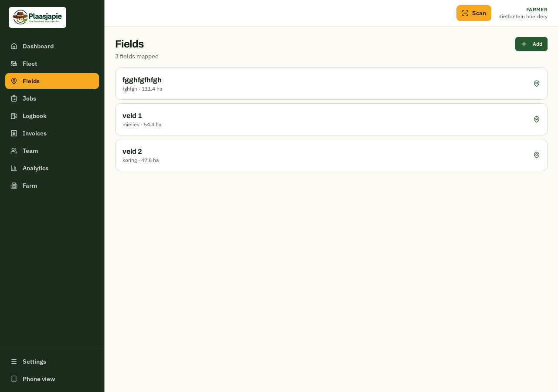Click the plus icon in Add button
Screen dimensions: 558x392
(524, 44)
